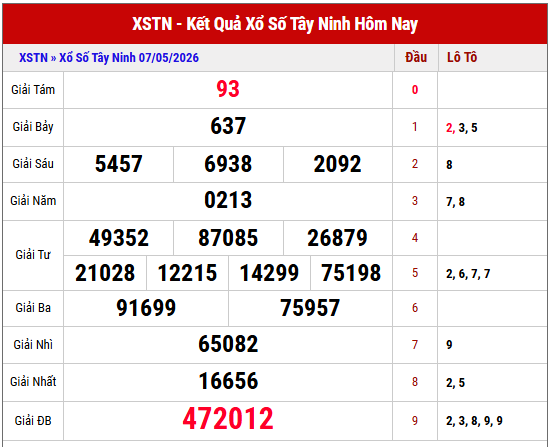The width and height of the screenshot is (555, 447).
Task: Click the Giải Năm row label
Action: [x=33, y=201]
